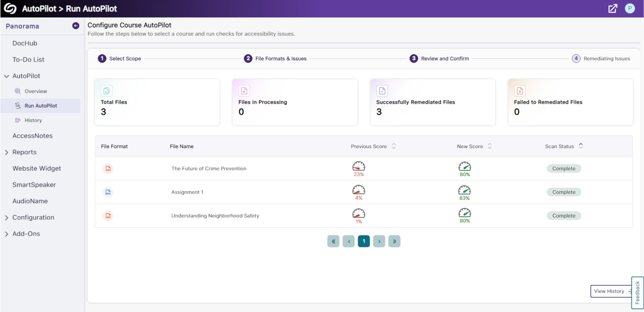Sort table by Scan Status
Screen dimensions: 644x312
(581, 146)
